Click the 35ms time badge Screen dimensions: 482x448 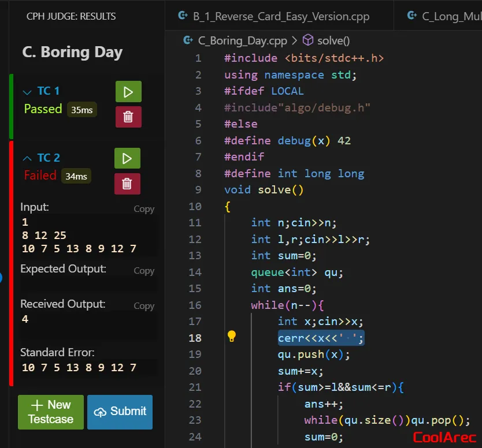pos(81,110)
